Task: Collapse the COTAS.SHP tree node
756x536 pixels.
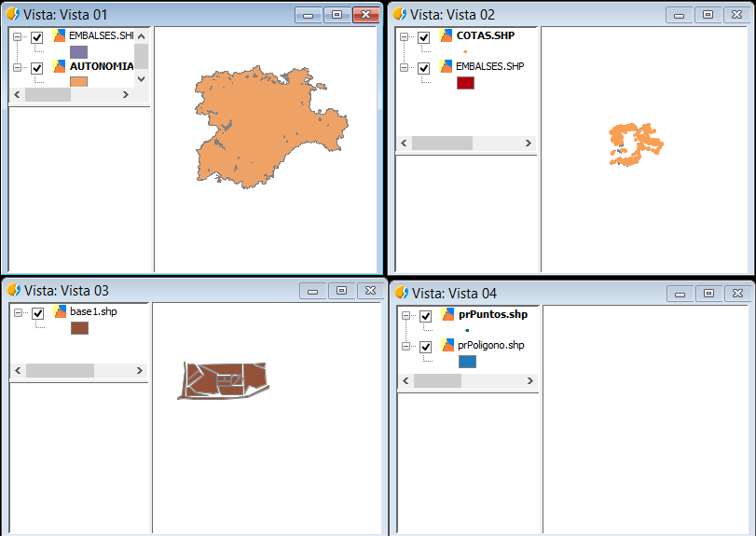Action: click(x=405, y=37)
